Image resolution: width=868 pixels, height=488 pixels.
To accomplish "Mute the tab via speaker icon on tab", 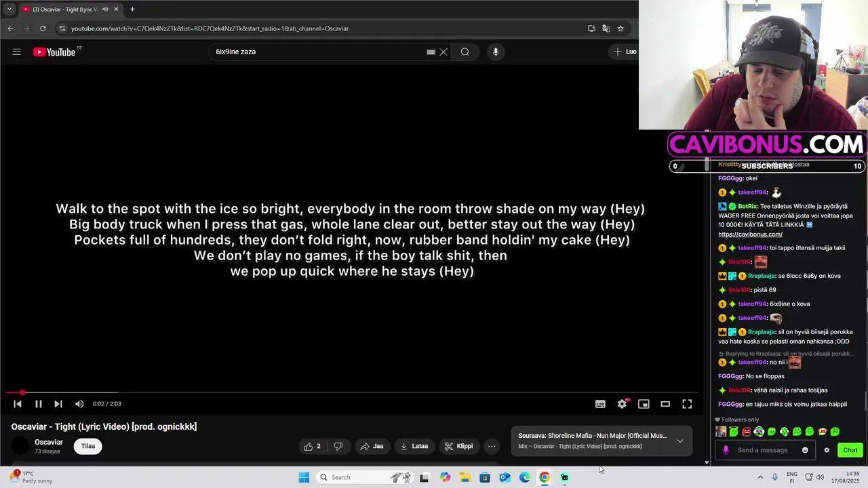I will 104,9.
